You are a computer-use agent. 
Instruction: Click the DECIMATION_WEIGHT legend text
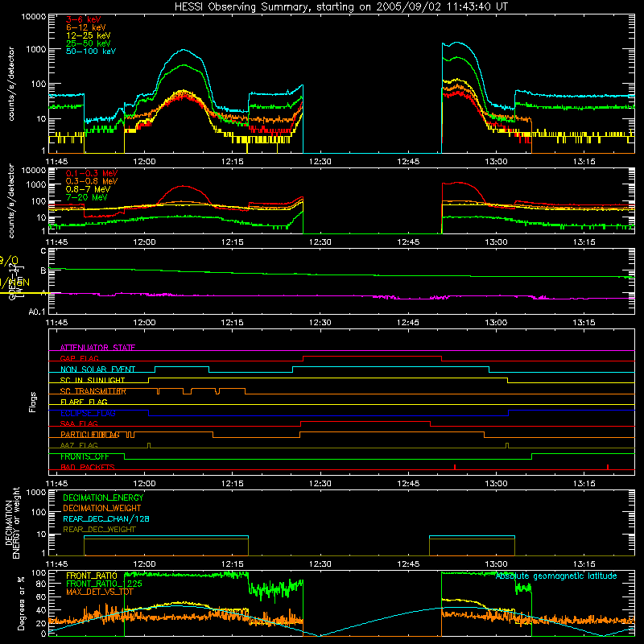[x=102, y=508]
